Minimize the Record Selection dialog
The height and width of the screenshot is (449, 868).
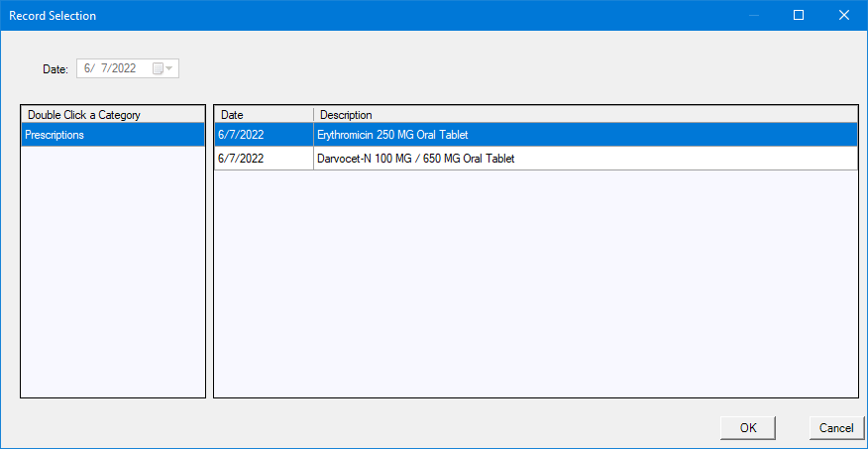tap(753, 16)
